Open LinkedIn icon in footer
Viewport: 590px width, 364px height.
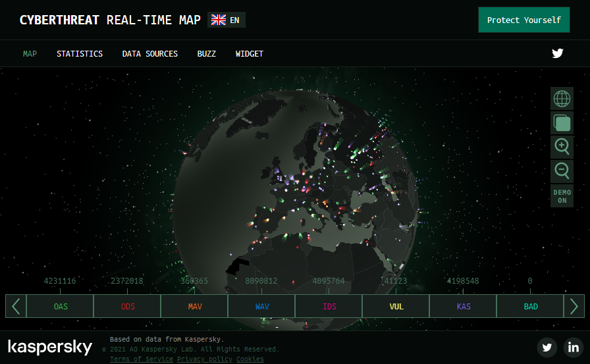pyautogui.click(x=573, y=347)
